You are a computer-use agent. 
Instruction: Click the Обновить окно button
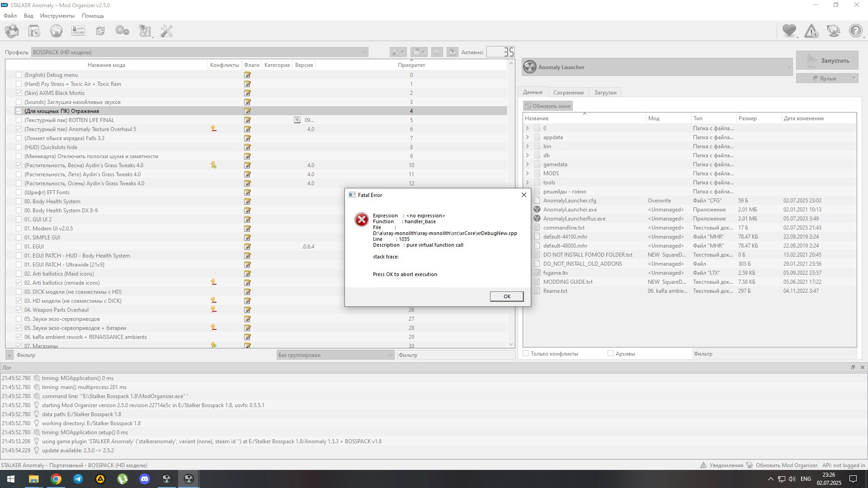[548, 106]
